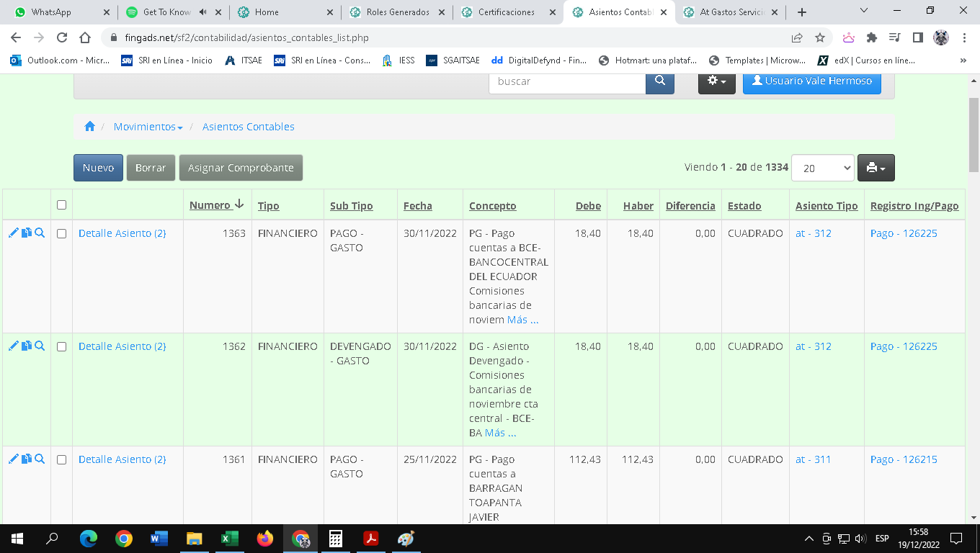
Task: Check the box for asiento 1363
Action: point(61,233)
